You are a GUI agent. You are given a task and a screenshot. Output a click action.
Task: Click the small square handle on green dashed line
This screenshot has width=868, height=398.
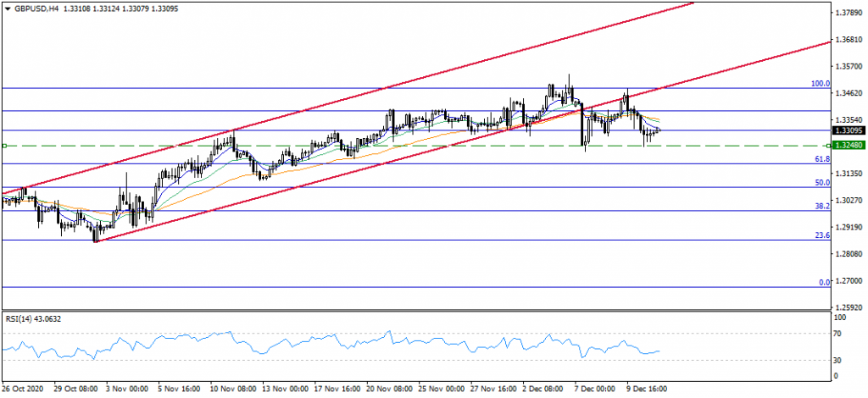(5, 146)
